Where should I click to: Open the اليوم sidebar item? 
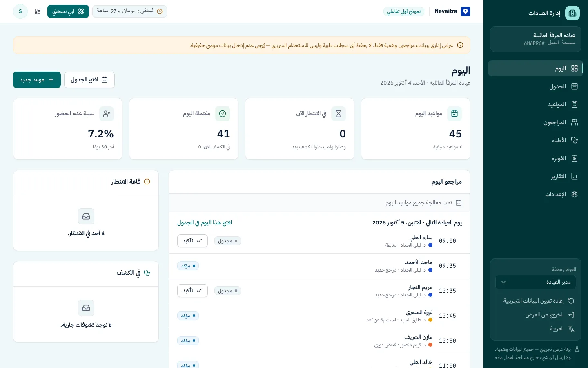tap(535, 68)
